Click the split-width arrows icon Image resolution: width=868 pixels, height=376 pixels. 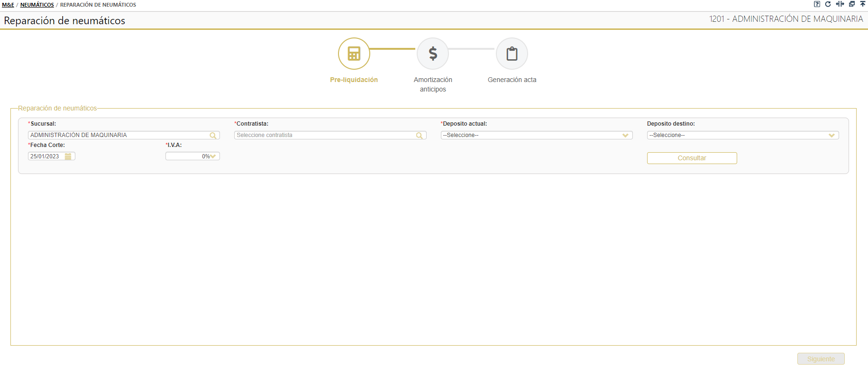[x=840, y=4]
